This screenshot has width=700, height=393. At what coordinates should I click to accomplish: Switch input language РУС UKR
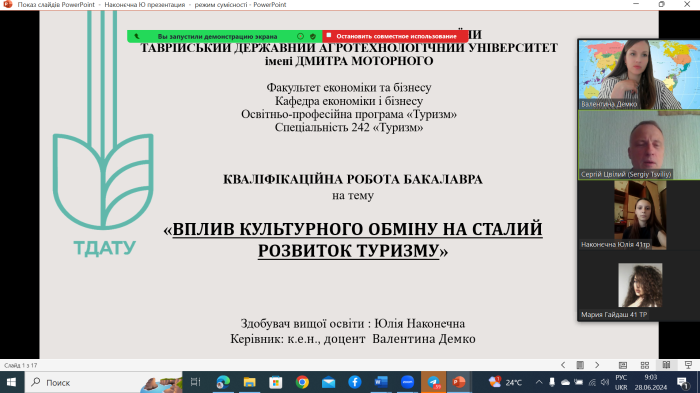coord(621,382)
